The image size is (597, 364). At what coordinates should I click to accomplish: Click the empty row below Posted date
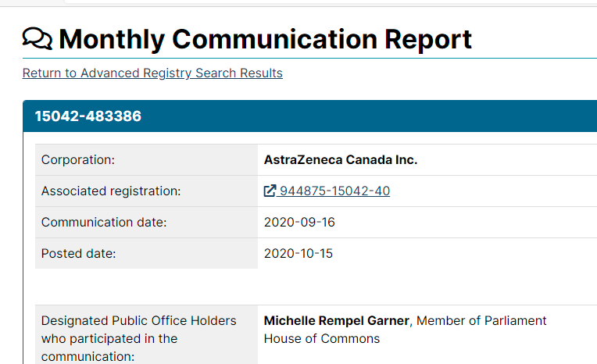[313, 286]
